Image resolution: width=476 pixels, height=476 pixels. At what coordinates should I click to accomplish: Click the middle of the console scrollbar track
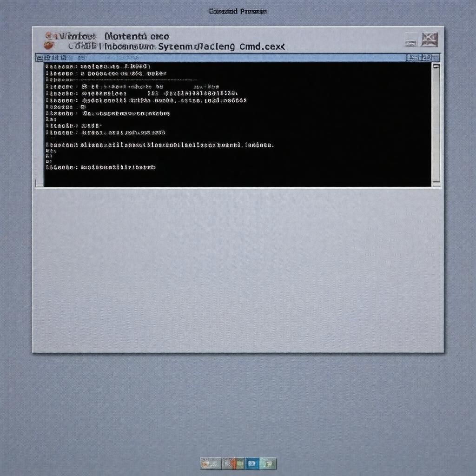436,125
